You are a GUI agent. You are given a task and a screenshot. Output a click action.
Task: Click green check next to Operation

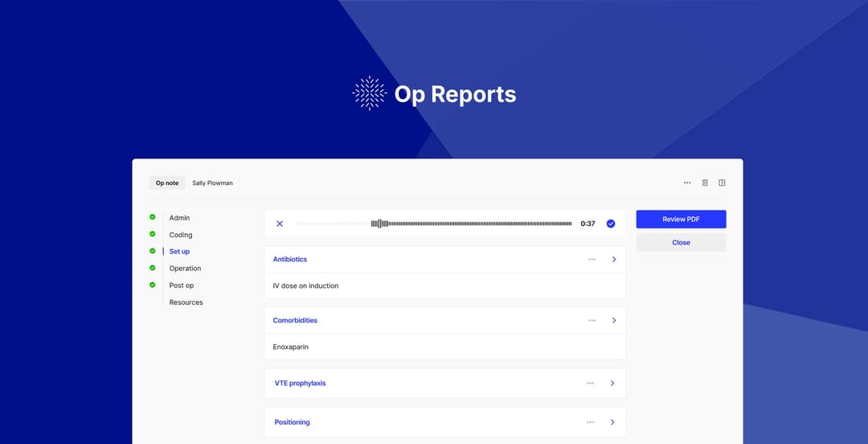pyautogui.click(x=152, y=268)
